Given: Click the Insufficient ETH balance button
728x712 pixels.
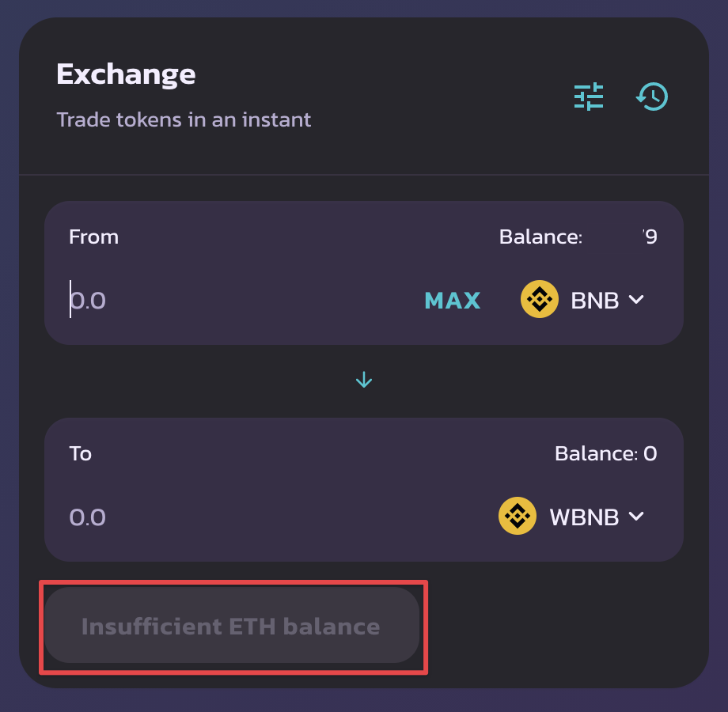Looking at the screenshot, I should 233,626.
